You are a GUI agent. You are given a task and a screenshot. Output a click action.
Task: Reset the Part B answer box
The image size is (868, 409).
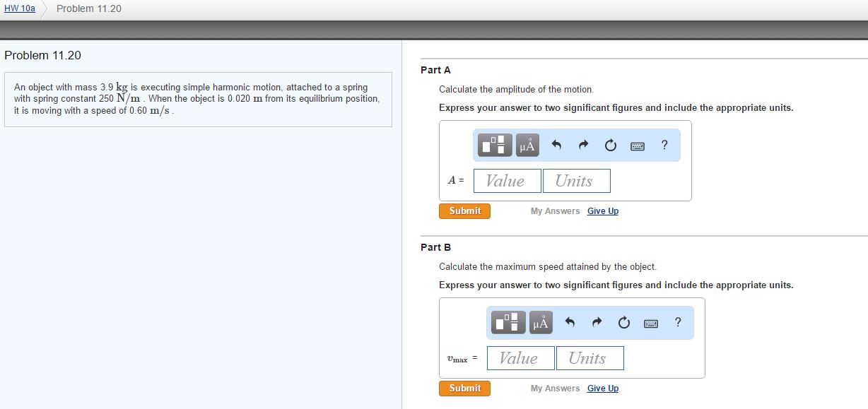pos(623,322)
